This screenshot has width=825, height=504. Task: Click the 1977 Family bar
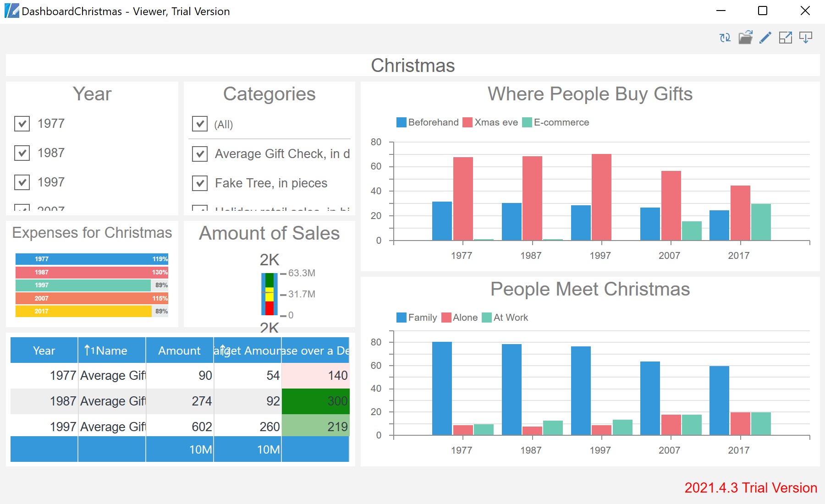[x=442, y=389]
